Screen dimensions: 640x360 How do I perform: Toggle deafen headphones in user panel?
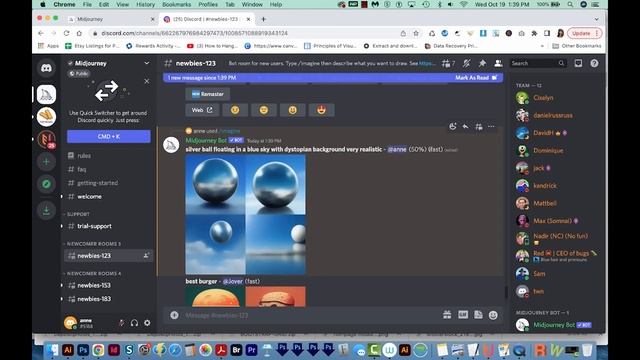coord(134,323)
